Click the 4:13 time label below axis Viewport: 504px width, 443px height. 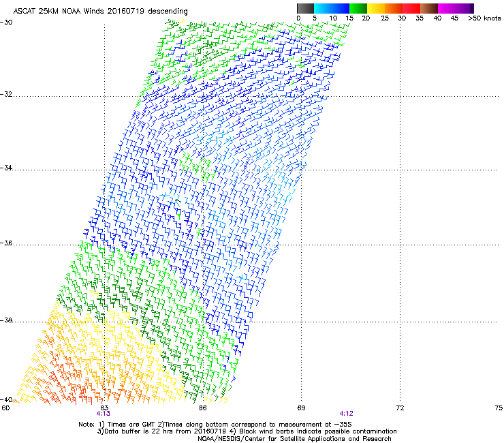pyautogui.click(x=104, y=414)
